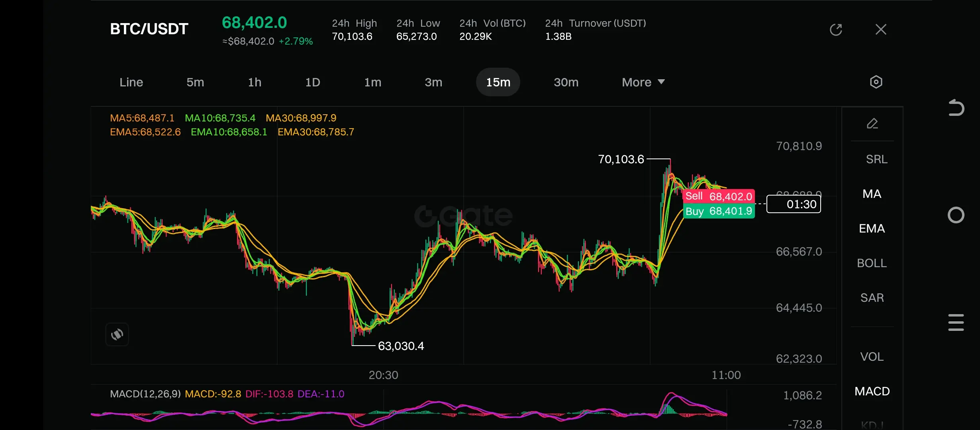
Task: Open chart settings hexagon icon
Action: 876,82
